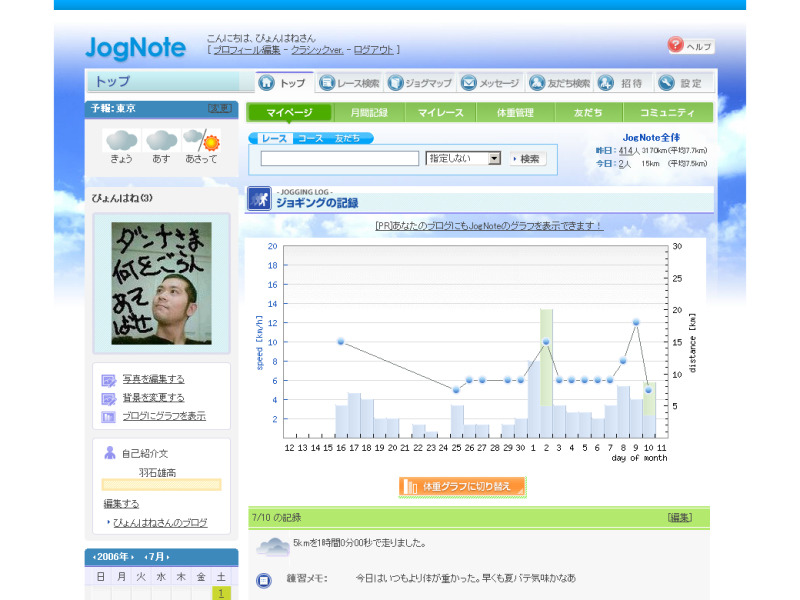Open the PR blog graph link

[x=489, y=226]
